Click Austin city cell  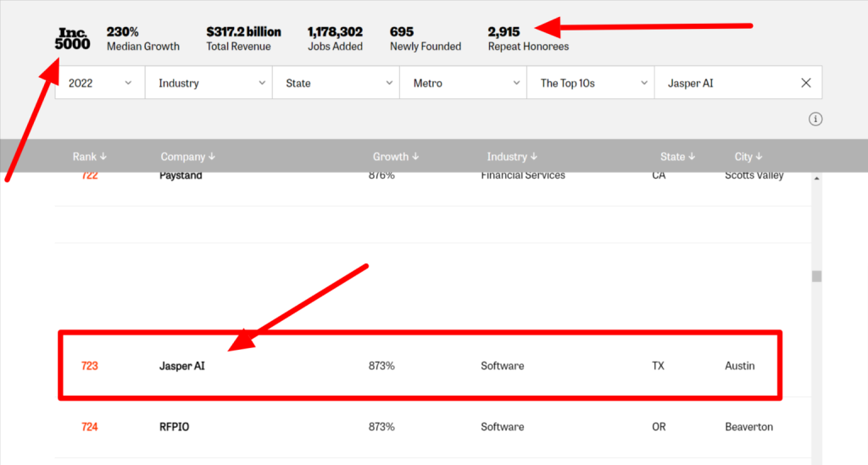[x=739, y=366]
